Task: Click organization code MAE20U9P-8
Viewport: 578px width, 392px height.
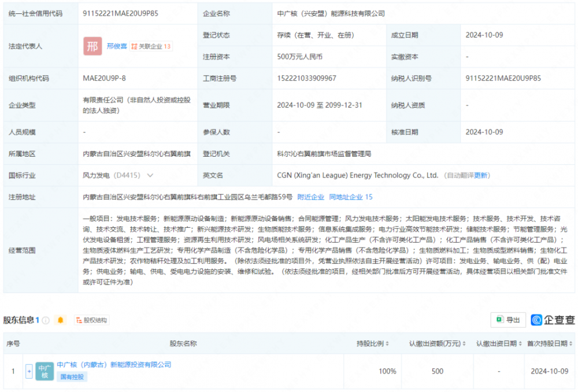Action: [x=104, y=78]
